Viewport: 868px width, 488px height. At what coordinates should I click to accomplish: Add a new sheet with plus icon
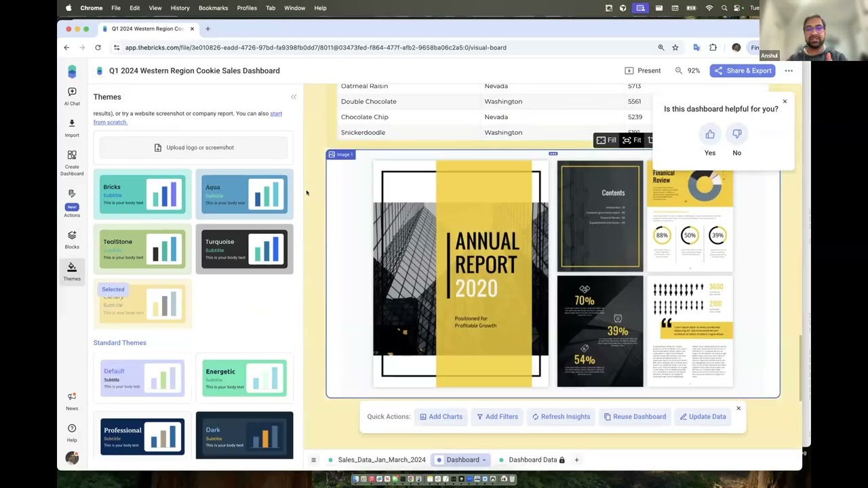point(576,460)
